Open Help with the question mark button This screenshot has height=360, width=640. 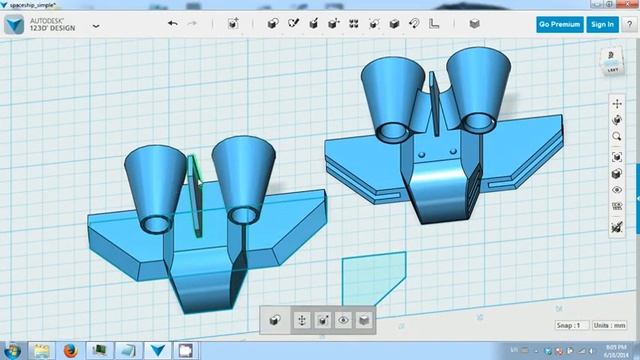tap(629, 24)
